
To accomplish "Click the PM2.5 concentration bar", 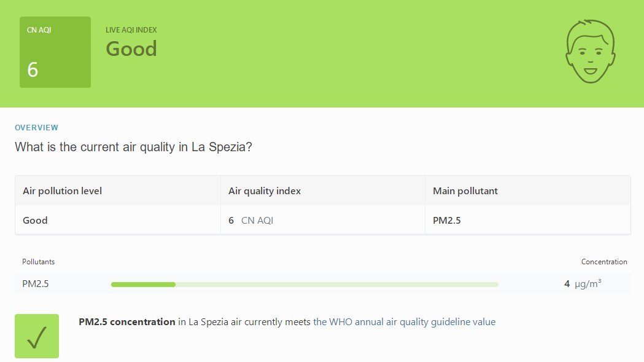I will pos(305,284).
